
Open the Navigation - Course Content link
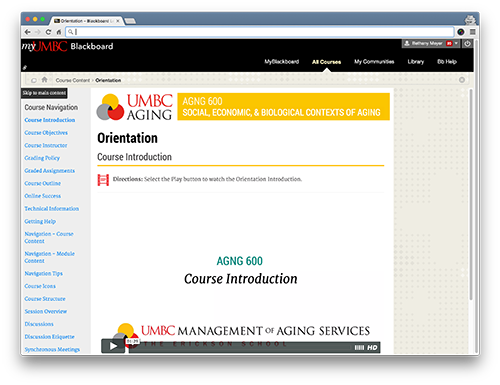tap(49, 237)
